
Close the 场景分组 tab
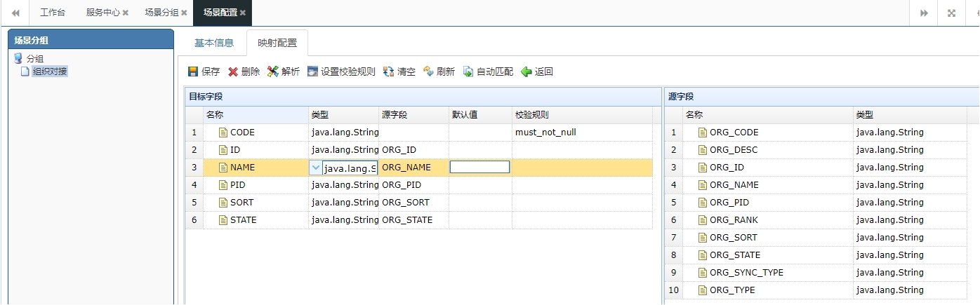click(x=184, y=13)
